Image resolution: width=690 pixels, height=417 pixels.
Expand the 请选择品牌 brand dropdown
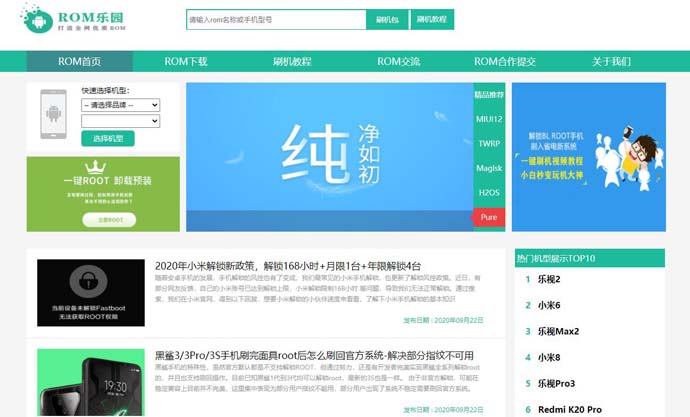(121, 105)
